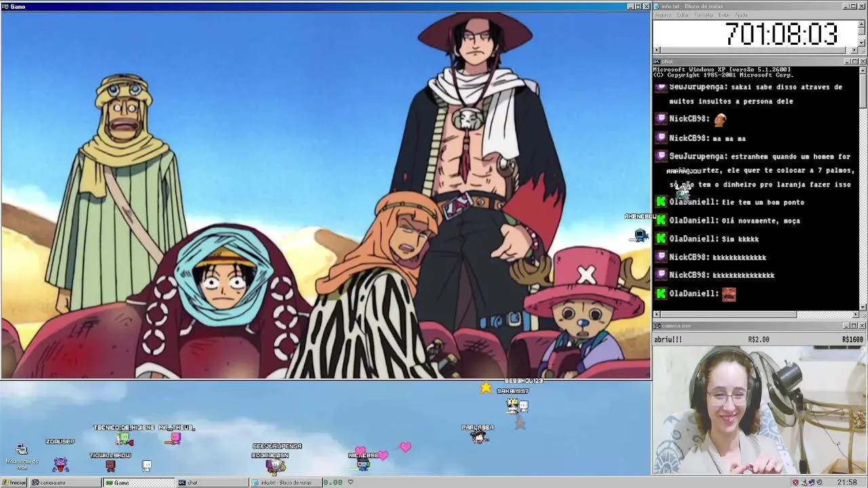Click the notepad icon in info.txt title bar
The width and height of the screenshot is (868, 488).
click(657, 6)
